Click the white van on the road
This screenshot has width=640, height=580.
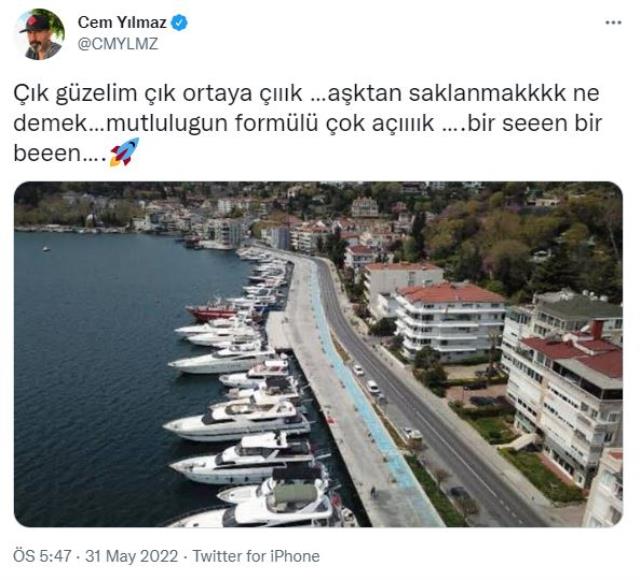pyautogui.click(x=372, y=386)
